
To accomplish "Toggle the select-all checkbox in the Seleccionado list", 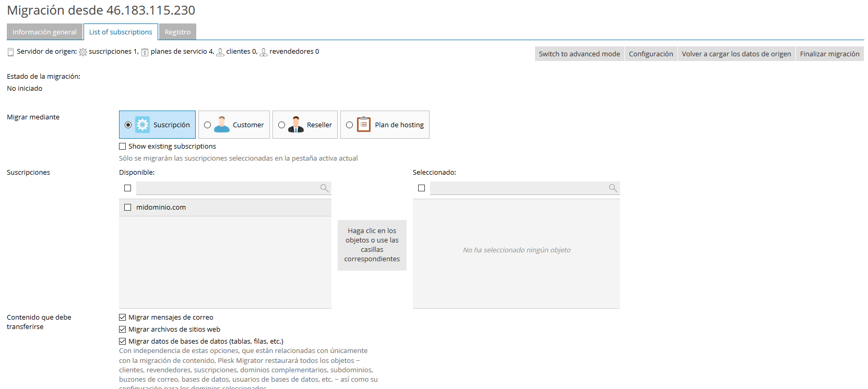I will click(x=422, y=188).
